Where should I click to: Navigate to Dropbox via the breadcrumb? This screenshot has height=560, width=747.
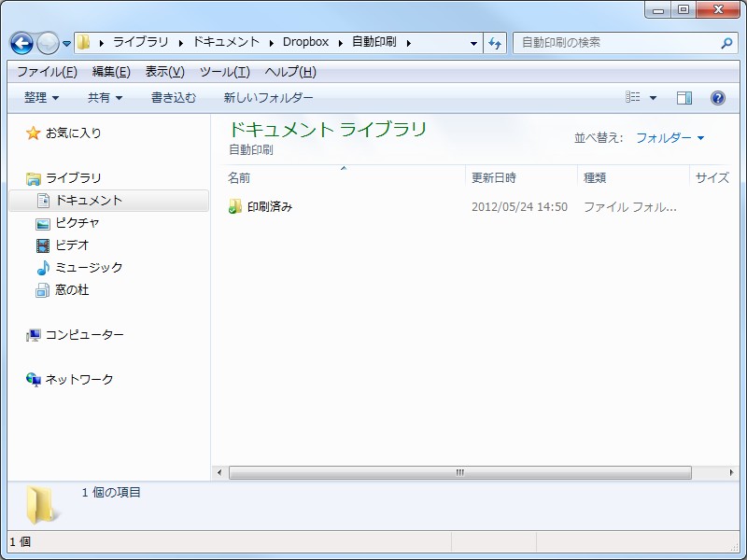pyautogui.click(x=307, y=42)
